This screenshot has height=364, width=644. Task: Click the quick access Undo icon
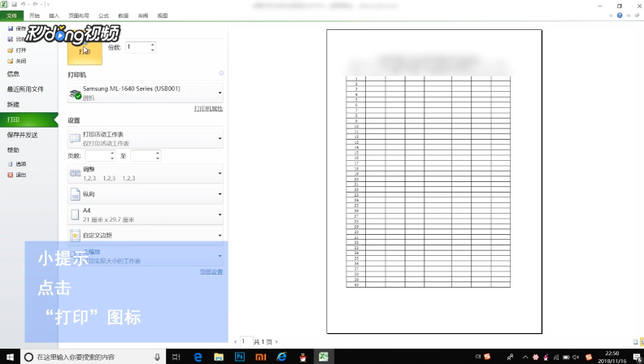[x=24, y=5]
